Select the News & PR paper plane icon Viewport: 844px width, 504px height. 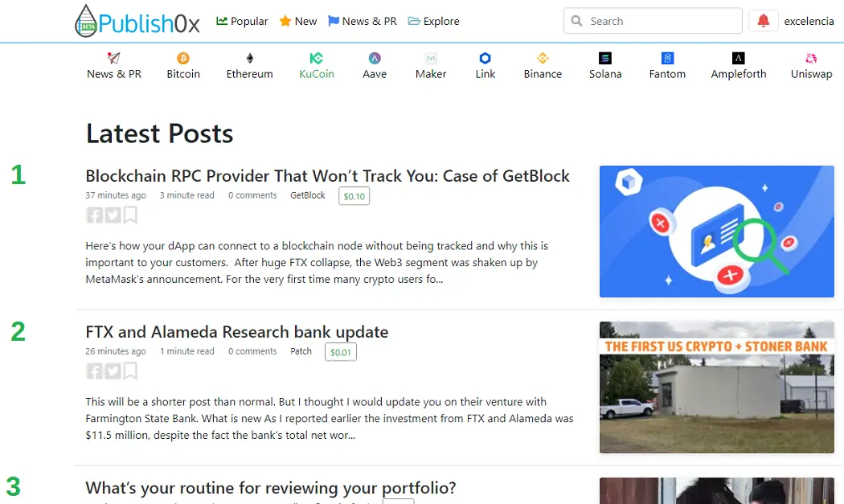coord(113,58)
